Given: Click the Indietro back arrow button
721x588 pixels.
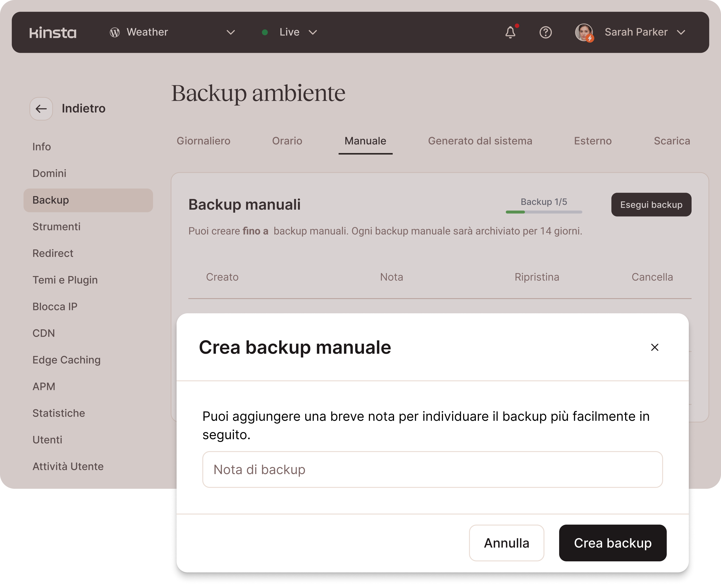Looking at the screenshot, I should 41,109.
